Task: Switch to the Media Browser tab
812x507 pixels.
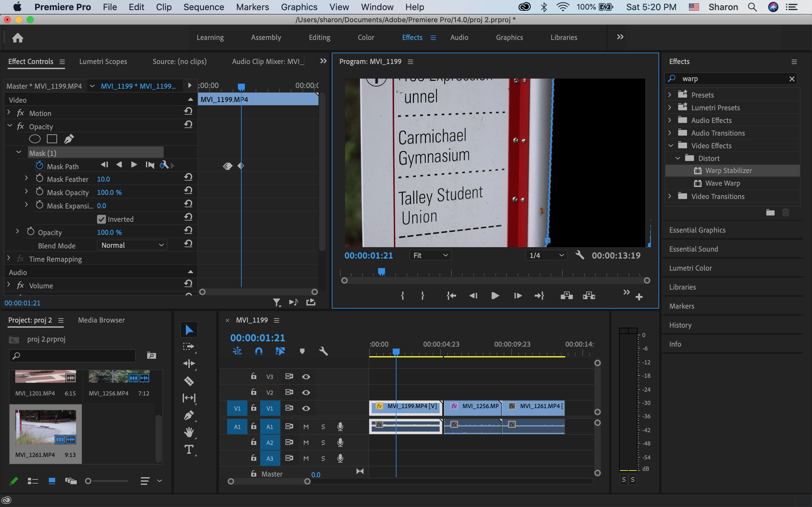Action: point(101,320)
